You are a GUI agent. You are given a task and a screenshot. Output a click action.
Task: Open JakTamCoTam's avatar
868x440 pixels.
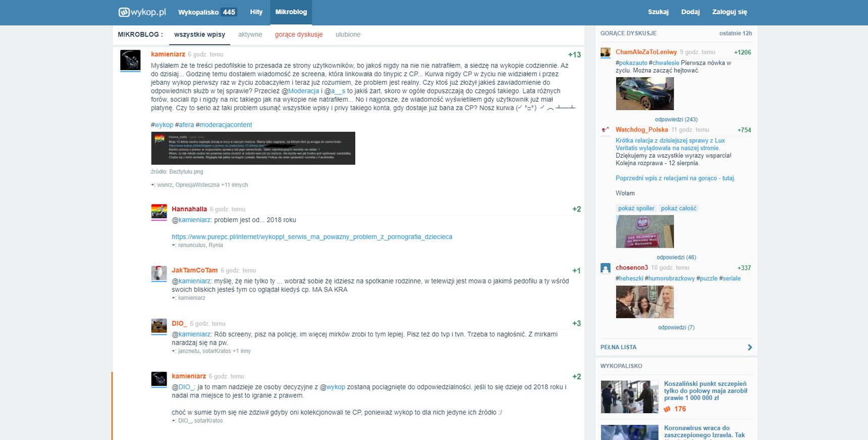(159, 273)
